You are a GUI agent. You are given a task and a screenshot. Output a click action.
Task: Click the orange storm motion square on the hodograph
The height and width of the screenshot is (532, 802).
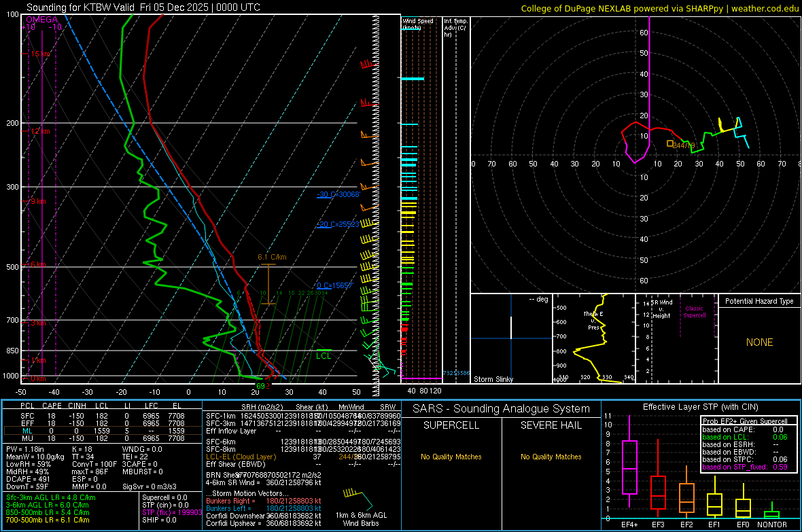pos(670,144)
